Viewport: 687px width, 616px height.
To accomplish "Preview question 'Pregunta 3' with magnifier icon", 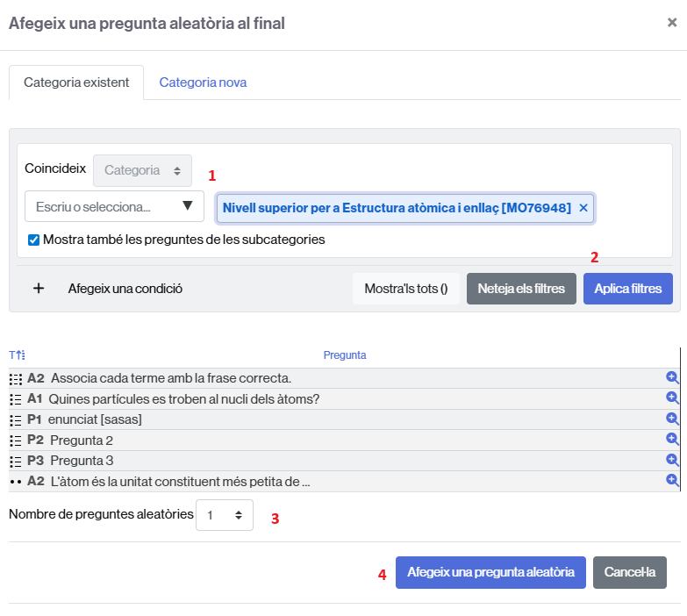I will (672, 460).
